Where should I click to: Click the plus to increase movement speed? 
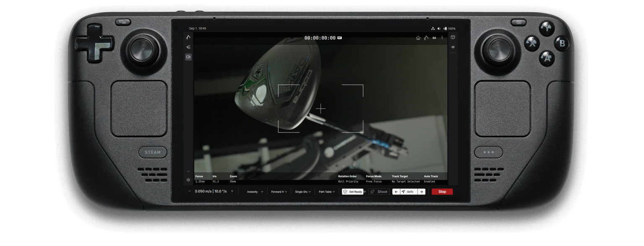231,192
